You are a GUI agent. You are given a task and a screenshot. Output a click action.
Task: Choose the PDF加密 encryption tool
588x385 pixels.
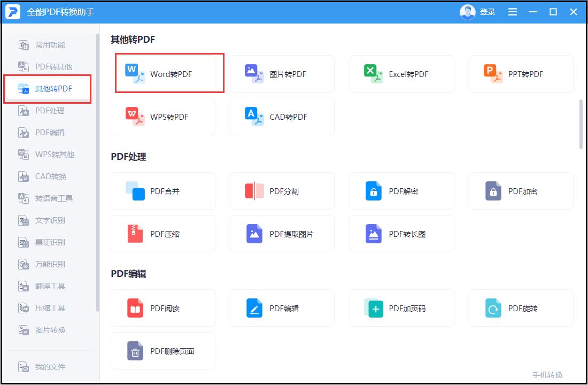(521, 191)
